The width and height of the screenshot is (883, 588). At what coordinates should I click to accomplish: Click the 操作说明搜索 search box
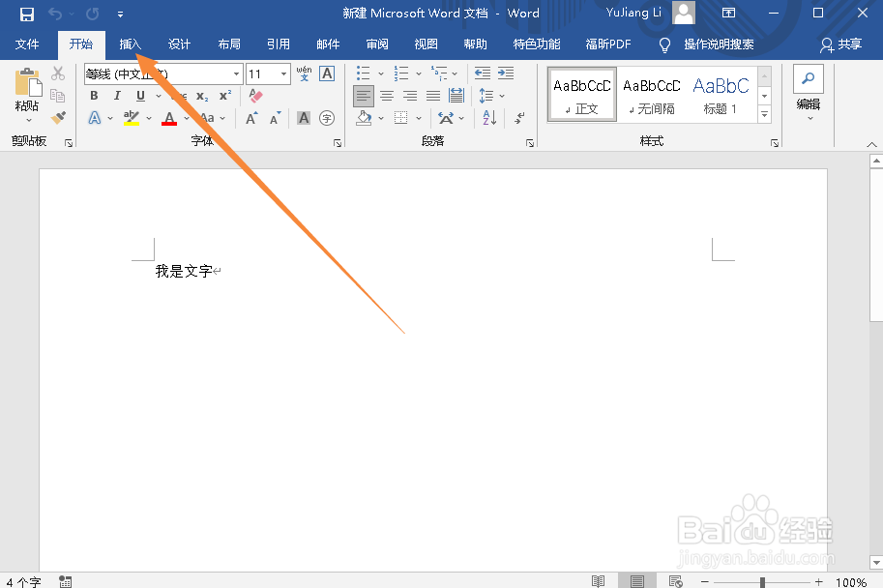pos(719,44)
